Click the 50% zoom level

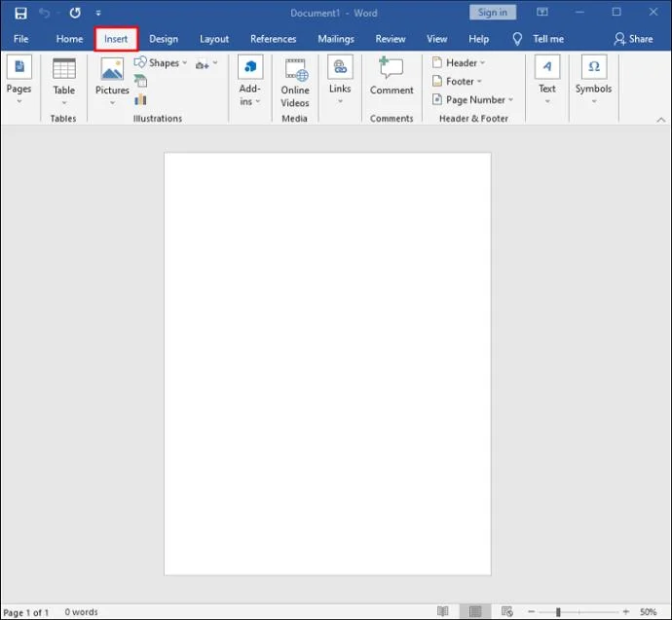(x=648, y=612)
